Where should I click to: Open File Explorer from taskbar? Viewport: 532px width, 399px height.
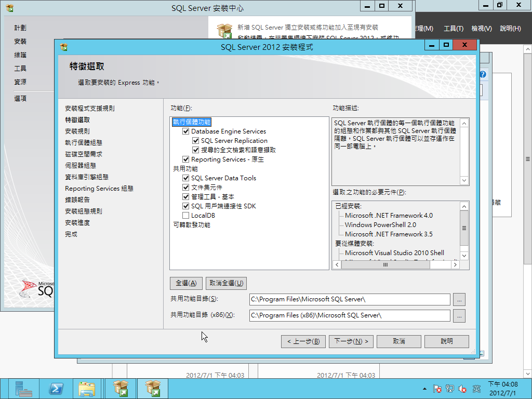point(87,389)
